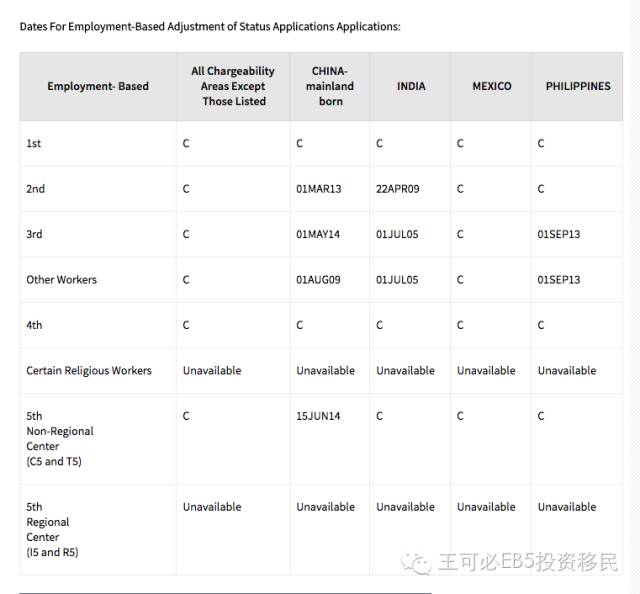640x594 pixels.
Task: Select the '5th Regional Center (I5 and R5)' row label
Action: click(53, 529)
